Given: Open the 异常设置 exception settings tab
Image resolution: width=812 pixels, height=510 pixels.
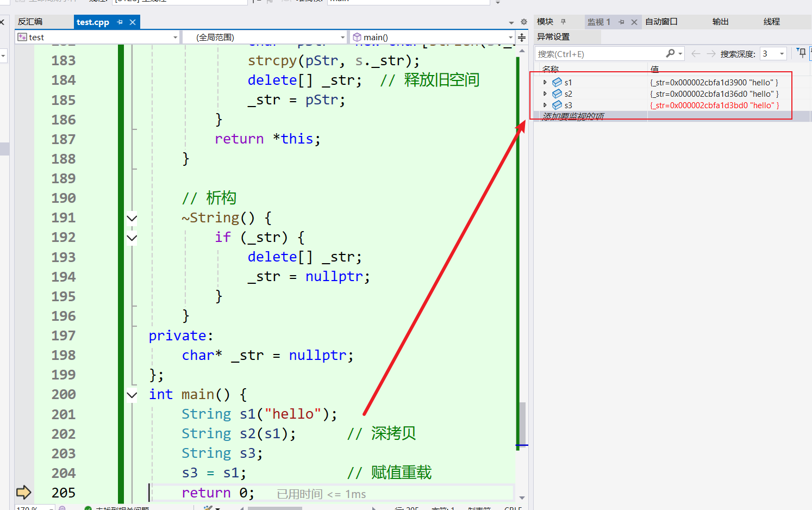Looking at the screenshot, I should 553,37.
